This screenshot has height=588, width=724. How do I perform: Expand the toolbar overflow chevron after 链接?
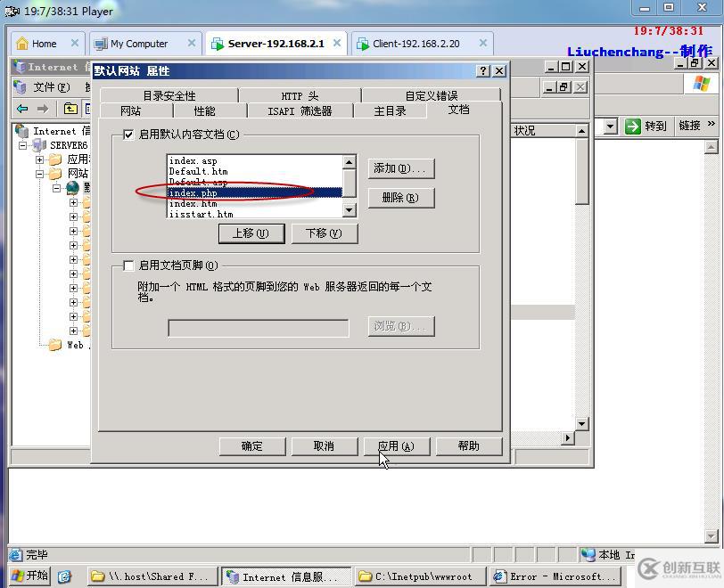click(712, 124)
